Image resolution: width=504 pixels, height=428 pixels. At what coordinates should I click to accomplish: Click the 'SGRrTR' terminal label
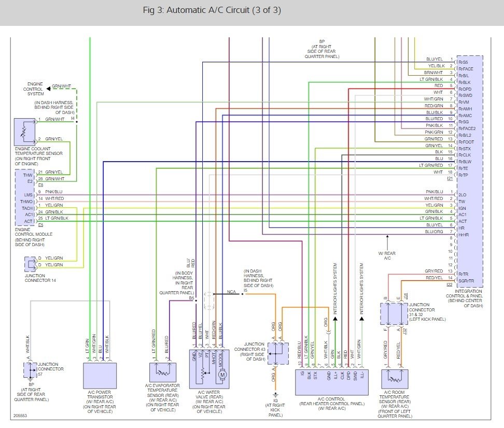click(466, 281)
